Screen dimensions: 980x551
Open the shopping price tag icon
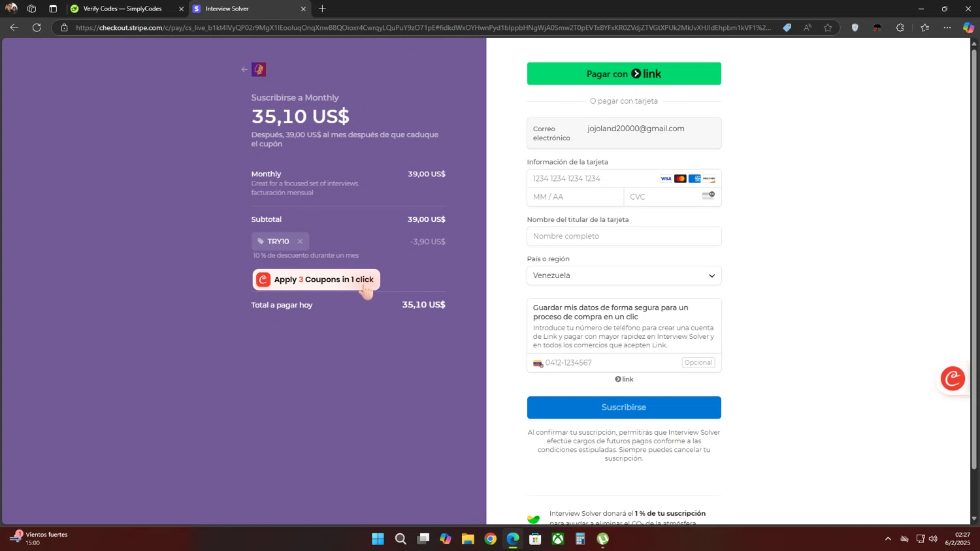pos(787,27)
